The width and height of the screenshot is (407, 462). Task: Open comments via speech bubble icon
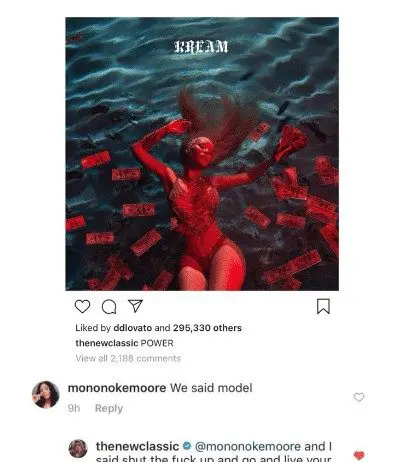(109, 307)
